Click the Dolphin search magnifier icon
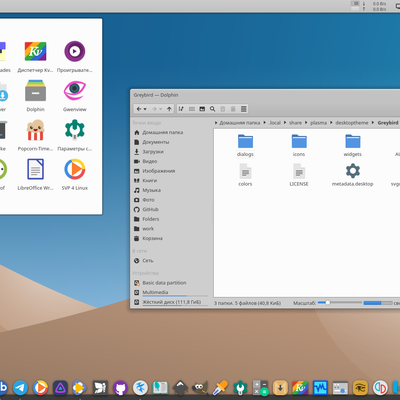400x400 pixels. pos(212,109)
